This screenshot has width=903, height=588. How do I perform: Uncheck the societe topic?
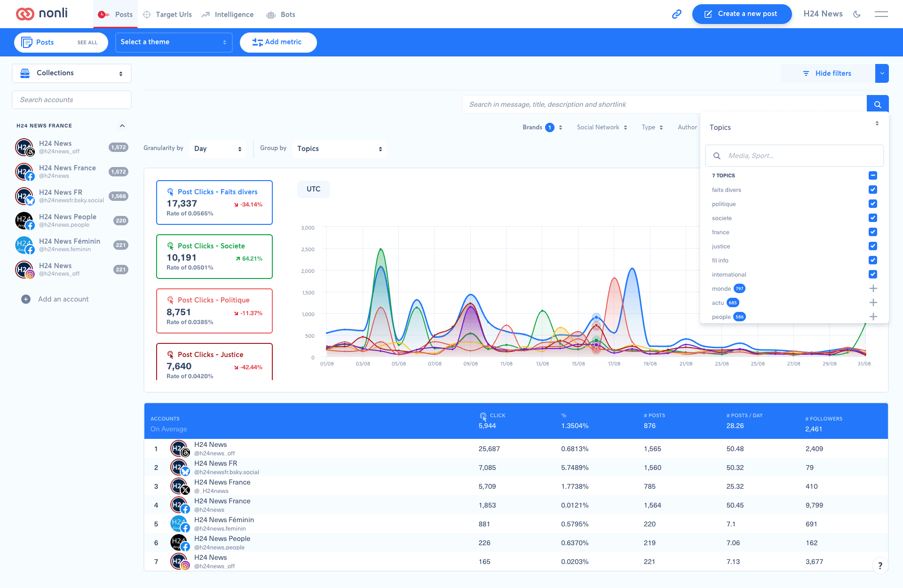(873, 218)
